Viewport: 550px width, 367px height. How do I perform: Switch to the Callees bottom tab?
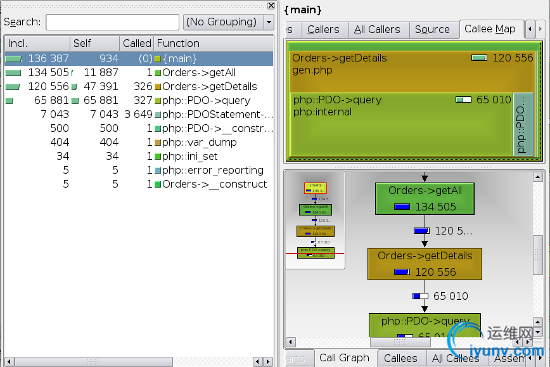[401, 358]
